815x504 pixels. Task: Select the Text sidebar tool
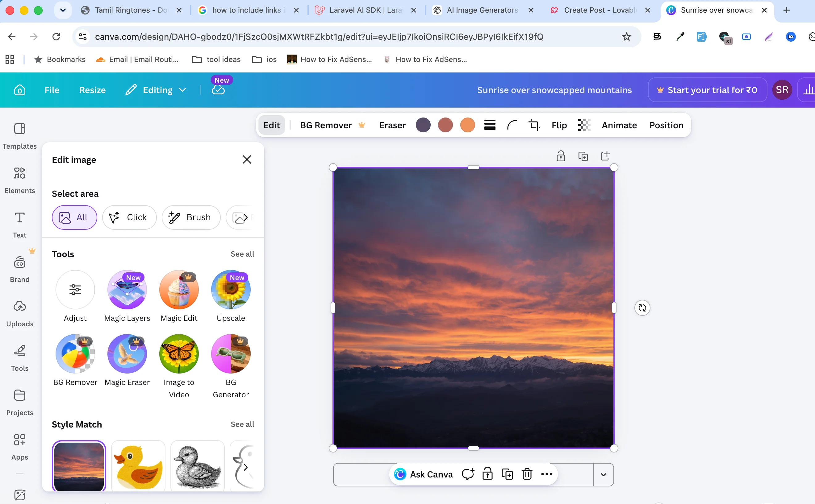tap(20, 225)
